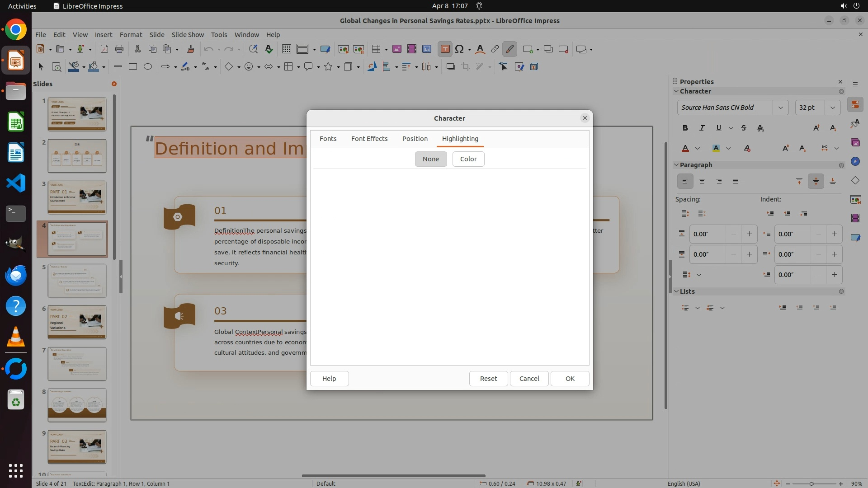Select the slide 6 thumbnail

coord(77,322)
